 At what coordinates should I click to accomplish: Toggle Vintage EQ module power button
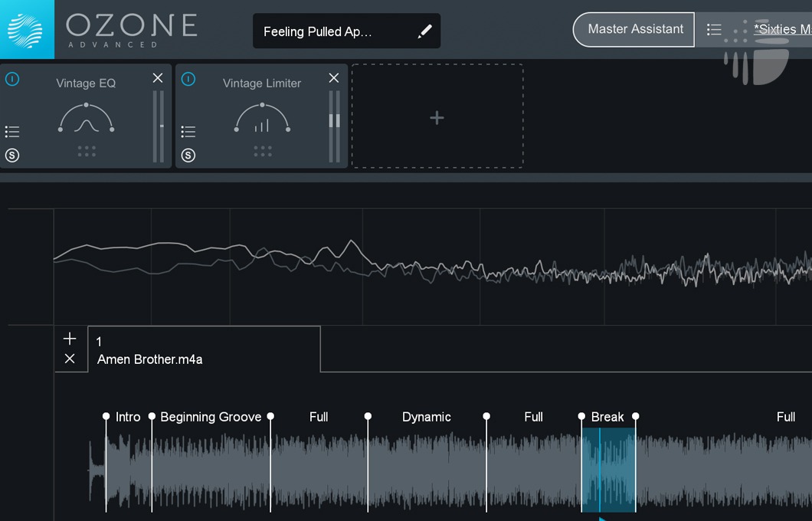[x=12, y=79]
